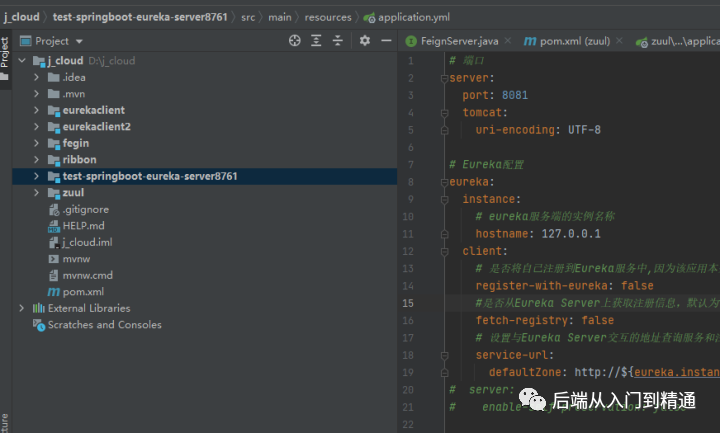Screen dimensions: 720x433
Task: Click resources breadcrumb
Action: click(x=328, y=17)
